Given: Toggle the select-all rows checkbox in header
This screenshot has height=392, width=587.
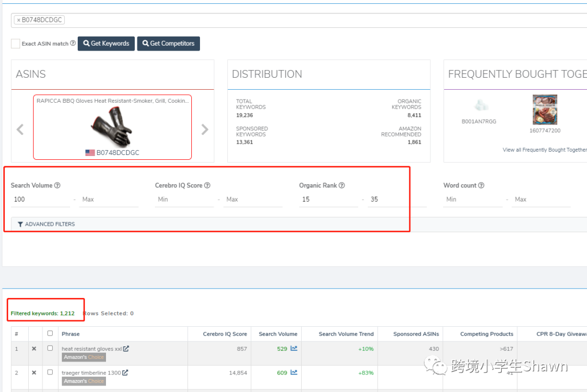Looking at the screenshot, I should click(50, 333).
